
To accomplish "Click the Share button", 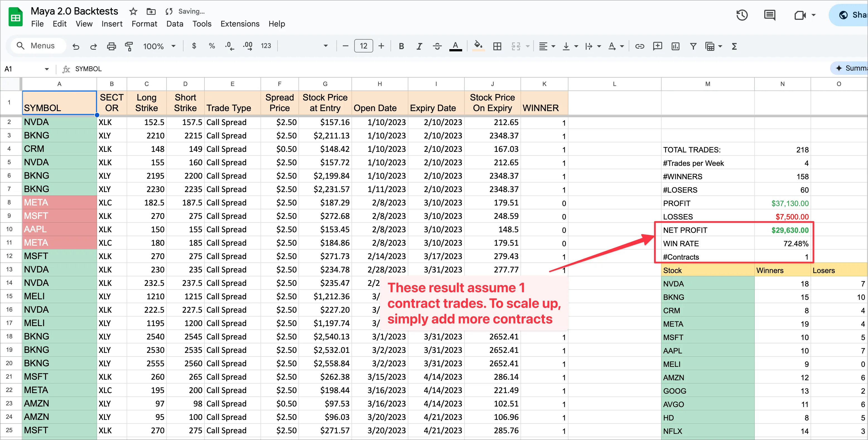I will tap(848, 15).
